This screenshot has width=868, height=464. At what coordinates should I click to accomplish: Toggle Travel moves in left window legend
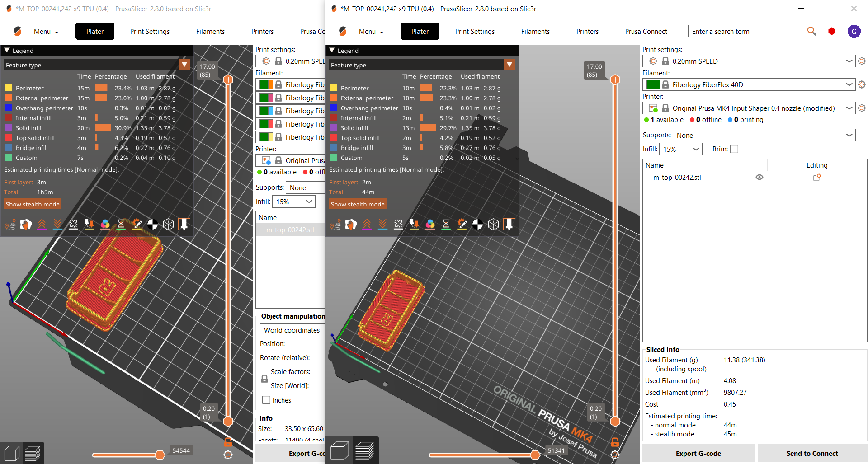pyautogui.click(x=10, y=224)
